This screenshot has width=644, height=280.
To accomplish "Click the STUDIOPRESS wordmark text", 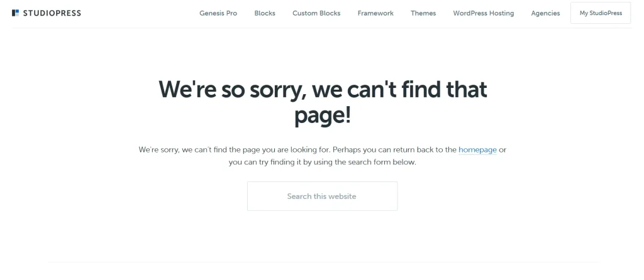I will (x=52, y=13).
